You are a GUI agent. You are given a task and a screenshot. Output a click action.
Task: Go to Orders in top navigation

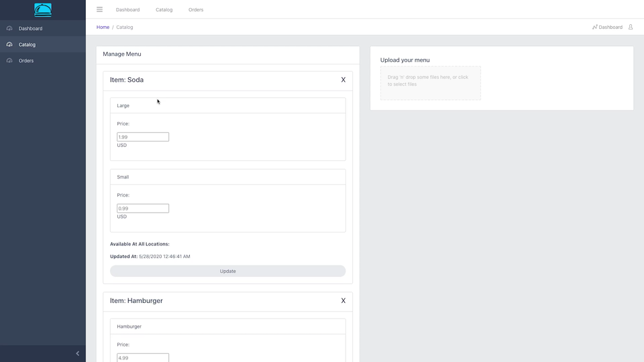(x=196, y=9)
